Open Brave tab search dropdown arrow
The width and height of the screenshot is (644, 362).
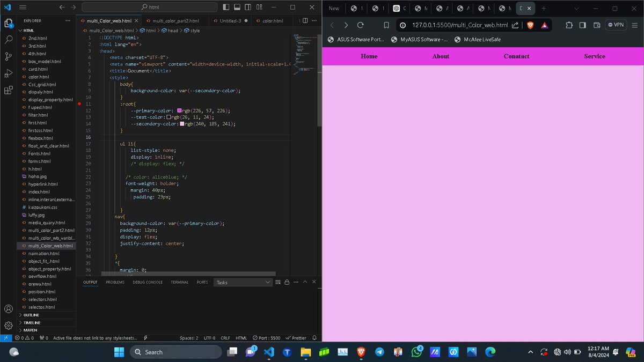tap(576, 9)
